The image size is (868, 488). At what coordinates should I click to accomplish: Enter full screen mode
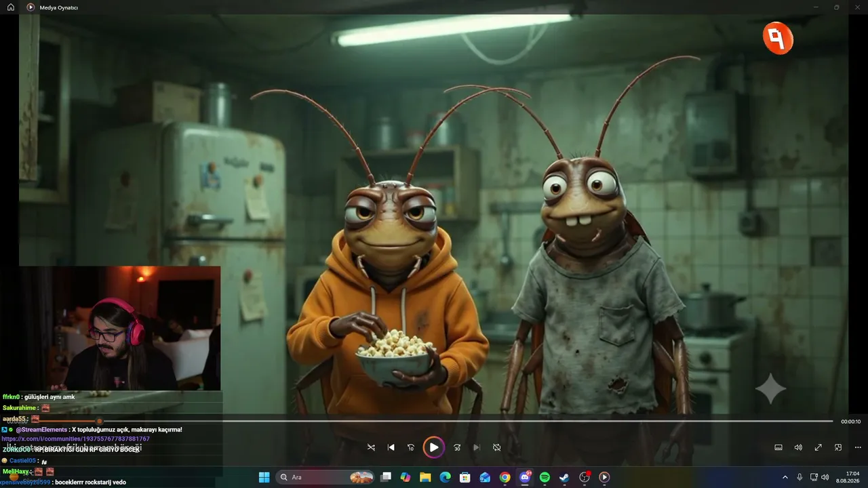coord(818,447)
